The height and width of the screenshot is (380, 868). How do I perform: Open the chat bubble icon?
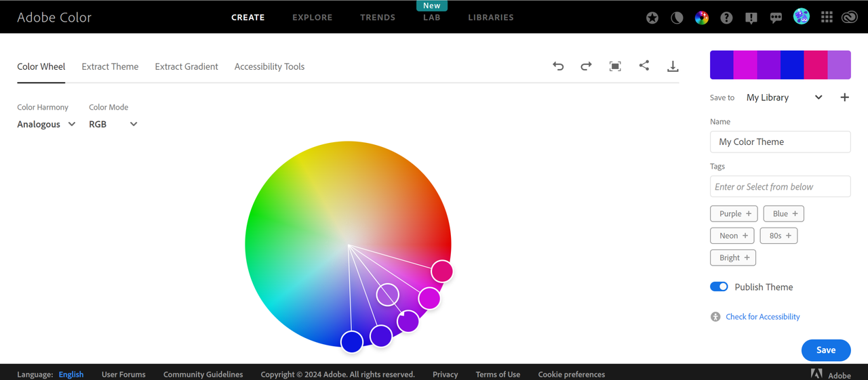coord(776,18)
